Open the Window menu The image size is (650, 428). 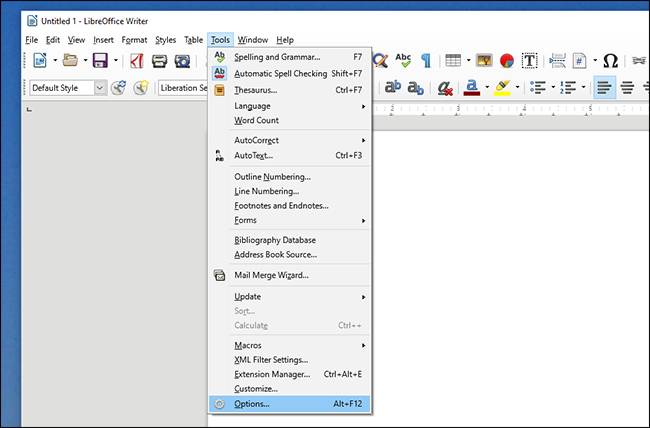pyautogui.click(x=253, y=40)
